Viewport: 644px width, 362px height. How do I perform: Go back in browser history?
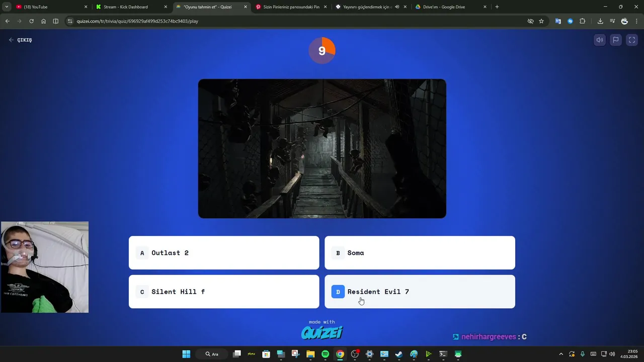coord(7,21)
